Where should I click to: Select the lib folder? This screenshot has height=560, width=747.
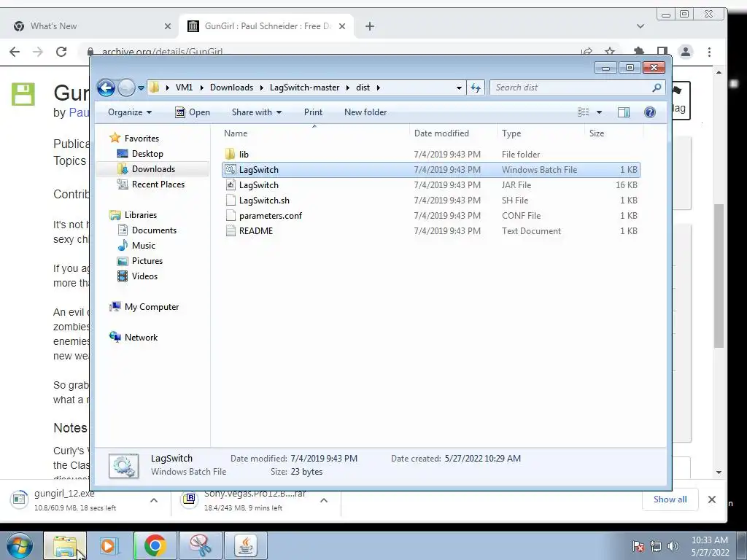click(x=430, y=155)
